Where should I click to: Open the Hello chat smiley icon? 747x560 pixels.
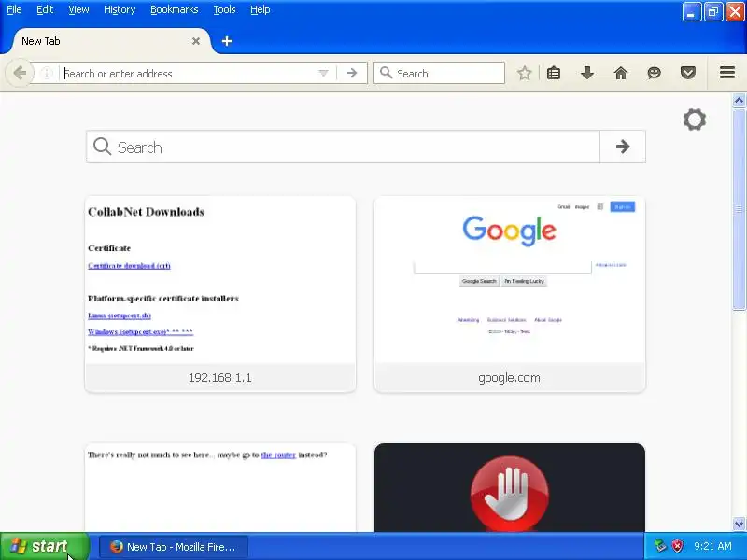point(655,74)
